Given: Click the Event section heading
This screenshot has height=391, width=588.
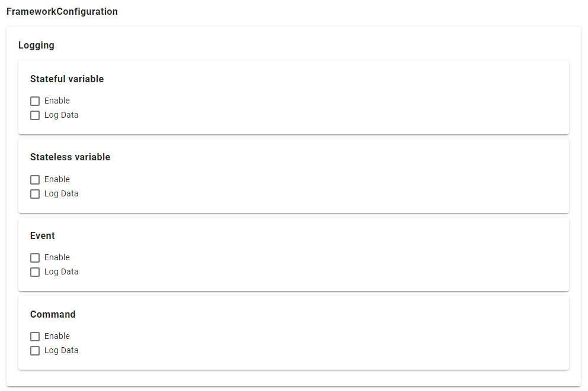Looking at the screenshot, I should coord(43,235).
